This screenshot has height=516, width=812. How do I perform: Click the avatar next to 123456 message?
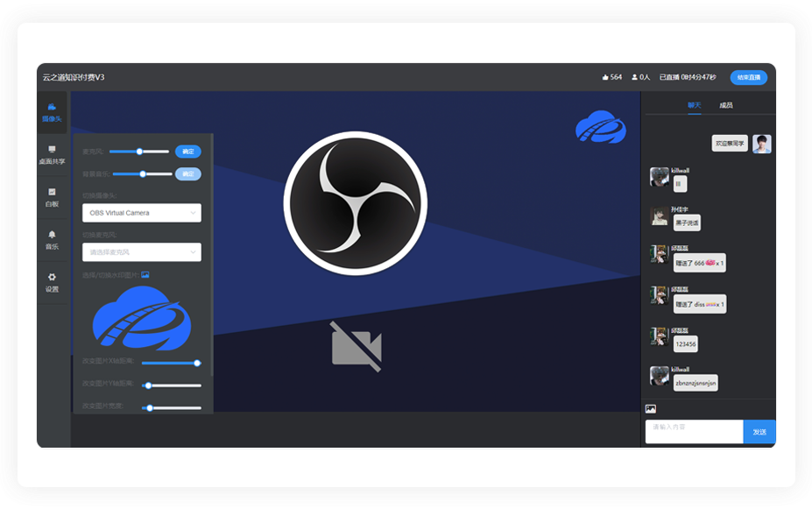tap(660, 336)
